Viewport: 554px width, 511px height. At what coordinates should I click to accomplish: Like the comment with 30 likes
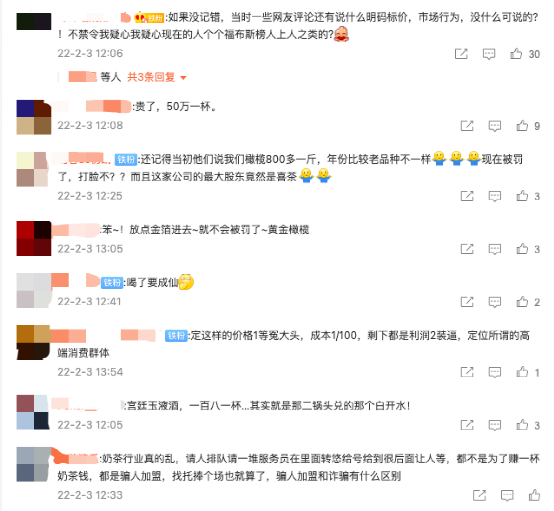tap(516, 54)
